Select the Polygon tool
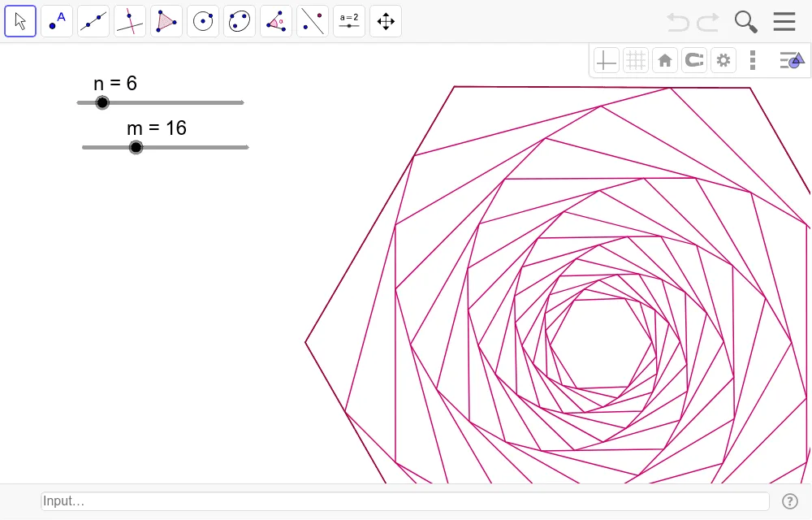This screenshot has width=812, height=520. 166,21
